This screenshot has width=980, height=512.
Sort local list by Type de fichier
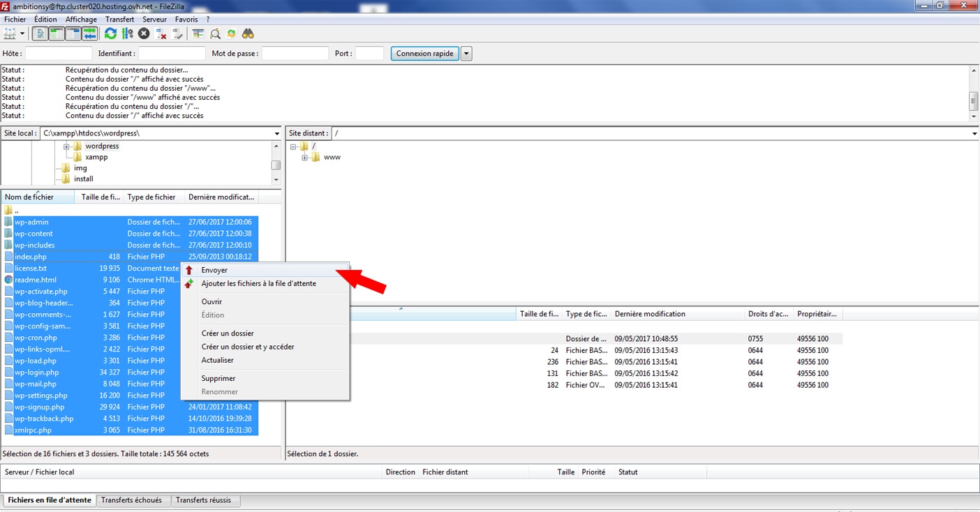coord(154,197)
